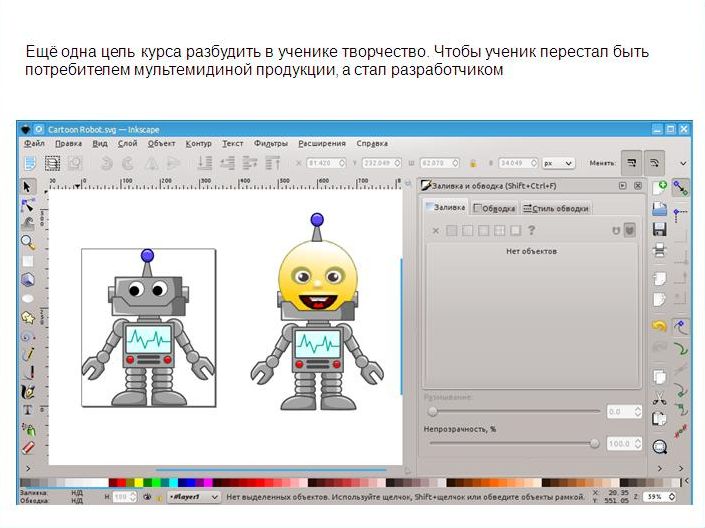Toggle layer lock icon in status bar
The height and width of the screenshot is (528, 705).
159,497
